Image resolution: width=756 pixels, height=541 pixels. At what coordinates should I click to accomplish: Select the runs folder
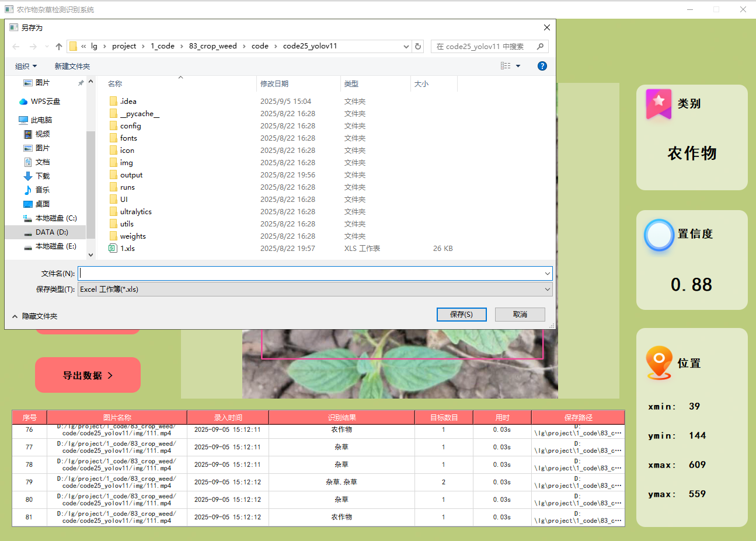pyautogui.click(x=123, y=187)
